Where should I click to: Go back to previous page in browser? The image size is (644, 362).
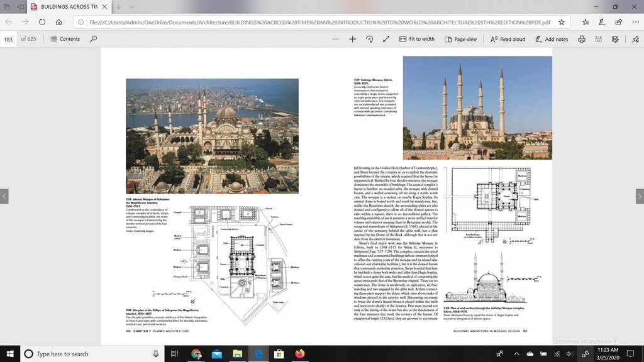pyautogui.click(x=9, y=22)
